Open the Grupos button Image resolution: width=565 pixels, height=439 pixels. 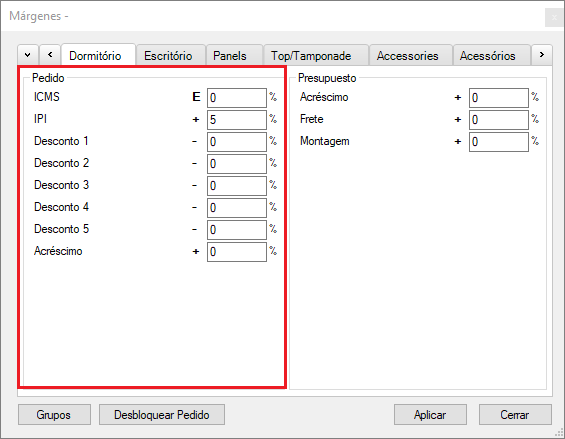pos(54,414)
